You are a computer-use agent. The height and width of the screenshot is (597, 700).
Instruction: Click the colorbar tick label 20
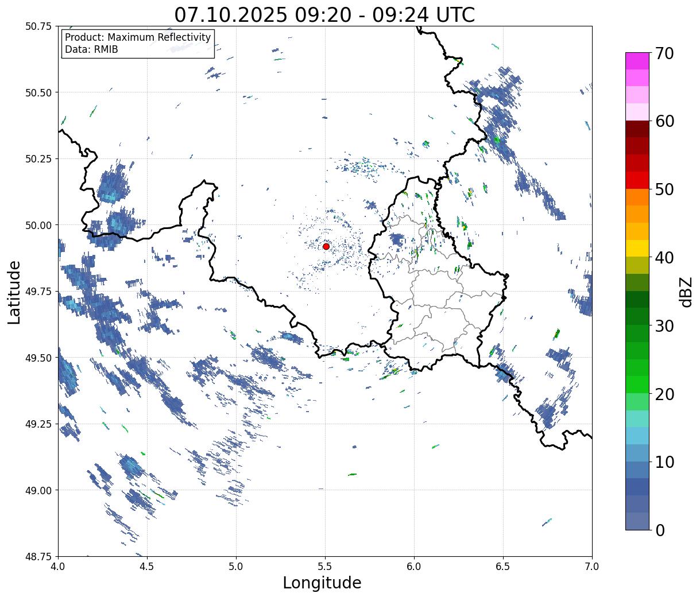[664, 394]
